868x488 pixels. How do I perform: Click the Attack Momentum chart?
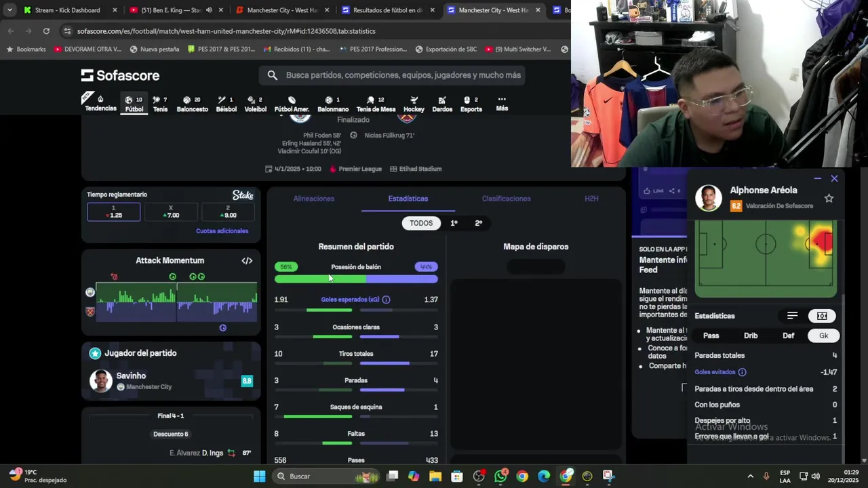click(x=176, y=302)
